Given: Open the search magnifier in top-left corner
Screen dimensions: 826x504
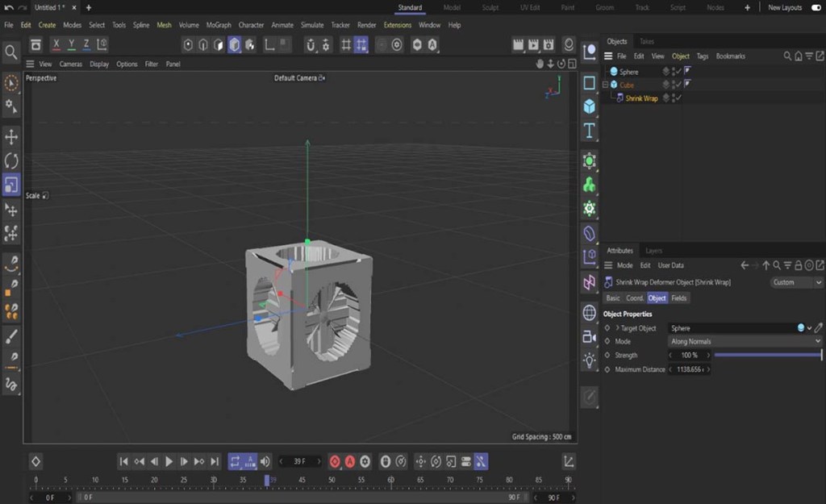Looking at the screenshot, I should (11, 52).
